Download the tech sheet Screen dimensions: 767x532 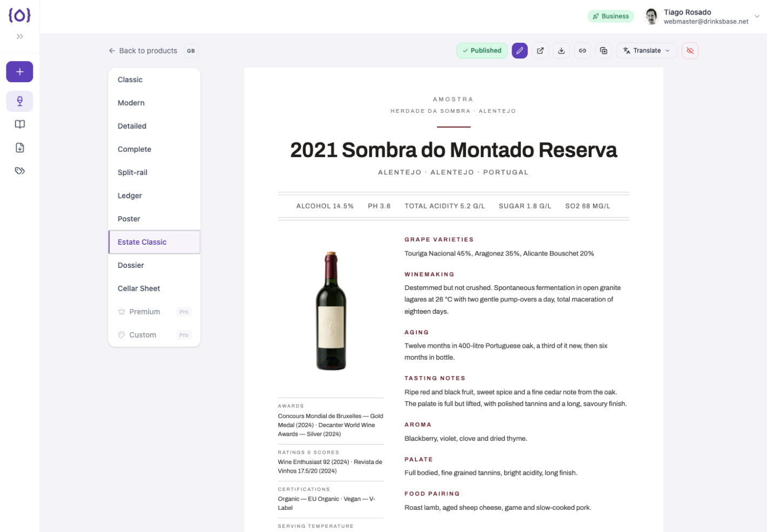pyautogui.click(x=561, y=51)
